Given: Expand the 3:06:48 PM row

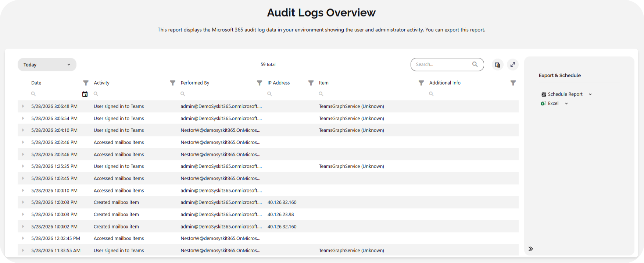Looking at the screenshot, I should pos(23,106).
